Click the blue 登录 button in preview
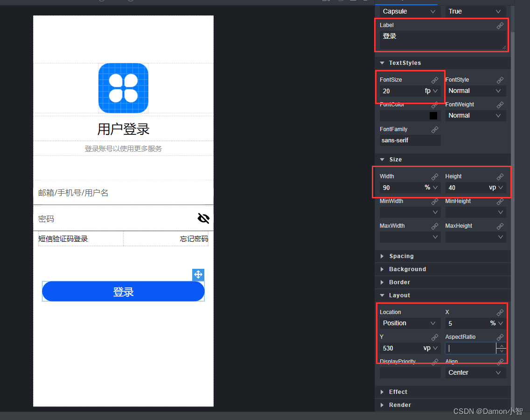 (123, 292)
